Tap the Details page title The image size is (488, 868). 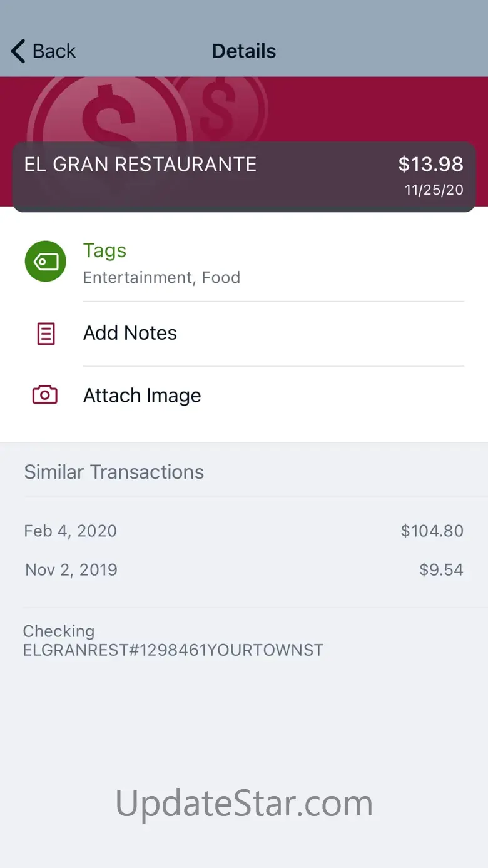[244, 51]
